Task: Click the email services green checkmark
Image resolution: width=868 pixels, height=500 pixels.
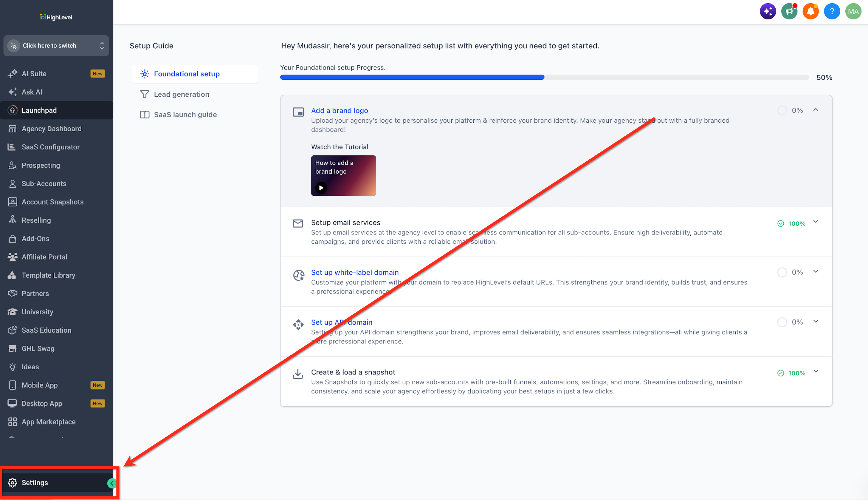Action: 780,223
